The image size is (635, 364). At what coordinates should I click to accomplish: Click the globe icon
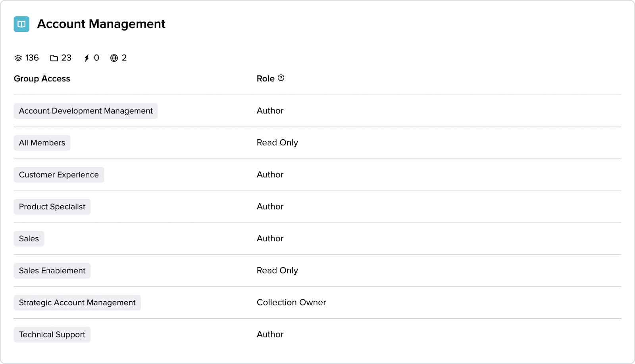click(114, 58)
